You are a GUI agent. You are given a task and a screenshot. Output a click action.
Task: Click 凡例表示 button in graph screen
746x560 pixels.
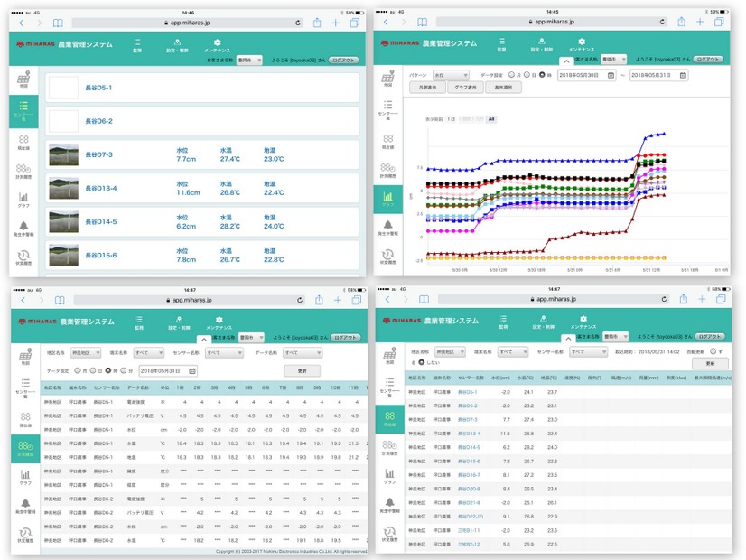[x=428, y=88]
